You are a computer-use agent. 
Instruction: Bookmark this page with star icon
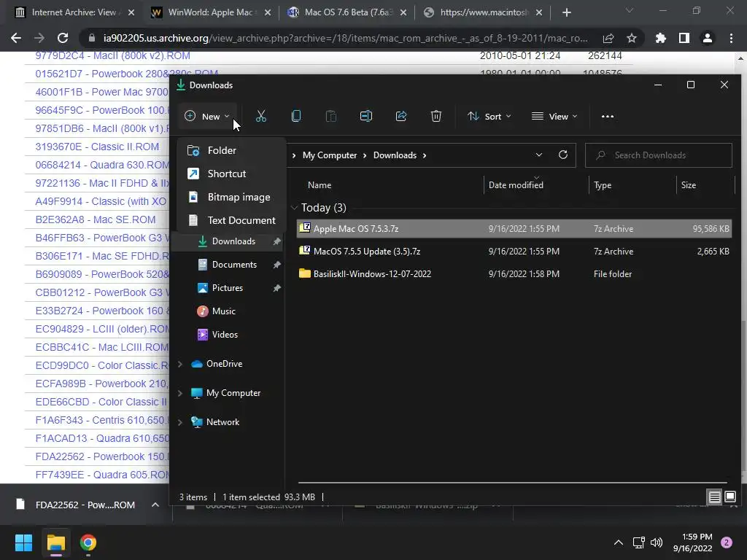click(632, 38)
